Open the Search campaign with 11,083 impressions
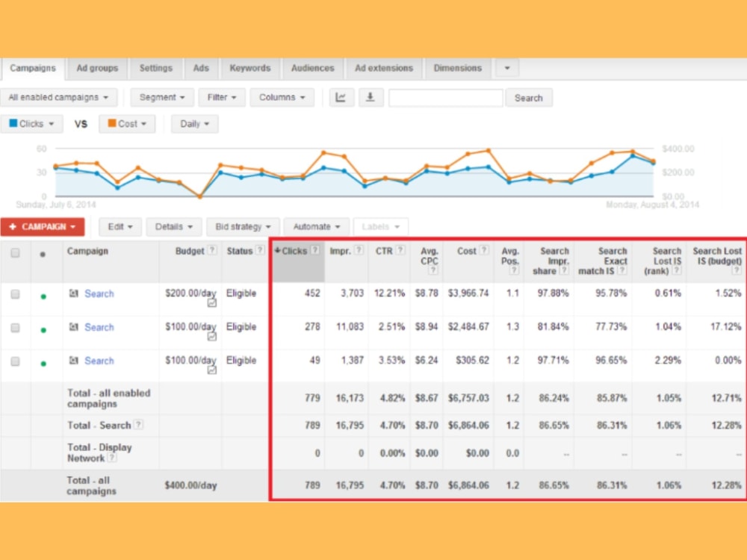Image resolution: width=747 pixels, height=560 pixels. pos(99,327)
